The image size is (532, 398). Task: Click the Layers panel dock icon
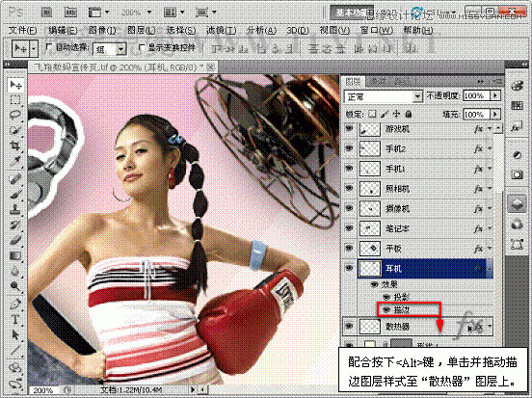[x=517, y=204]
